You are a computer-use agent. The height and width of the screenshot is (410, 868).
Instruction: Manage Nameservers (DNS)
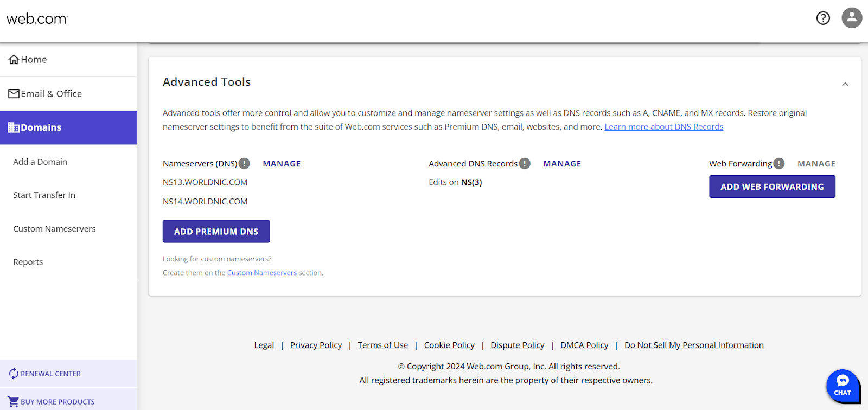coord(282,164)
